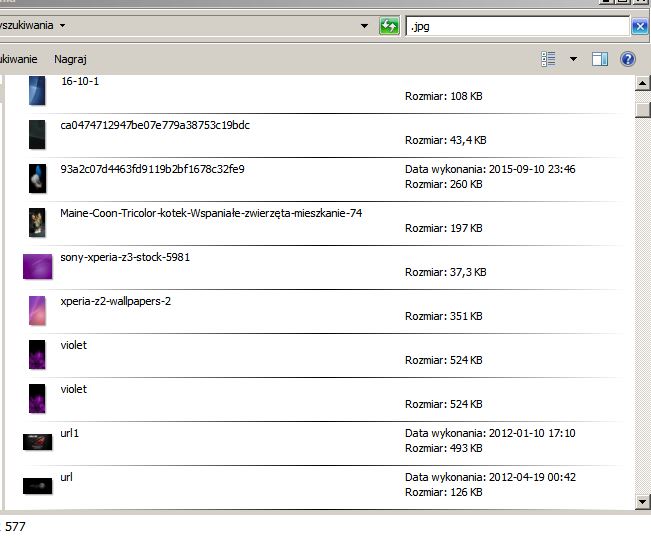
Task: Click size value 493 KB
Action: tap(466, 448)
